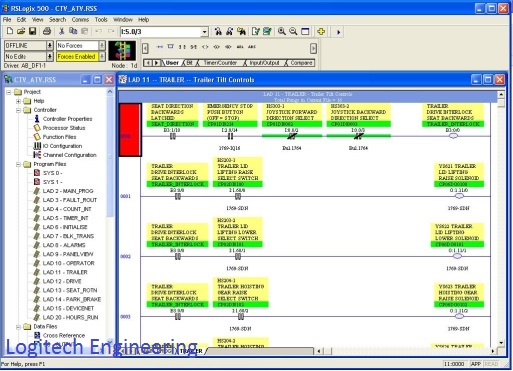Switch to the Input/Output instruction tab
Image resolution: width=513 pixels, height=371 pixels.
264,63
